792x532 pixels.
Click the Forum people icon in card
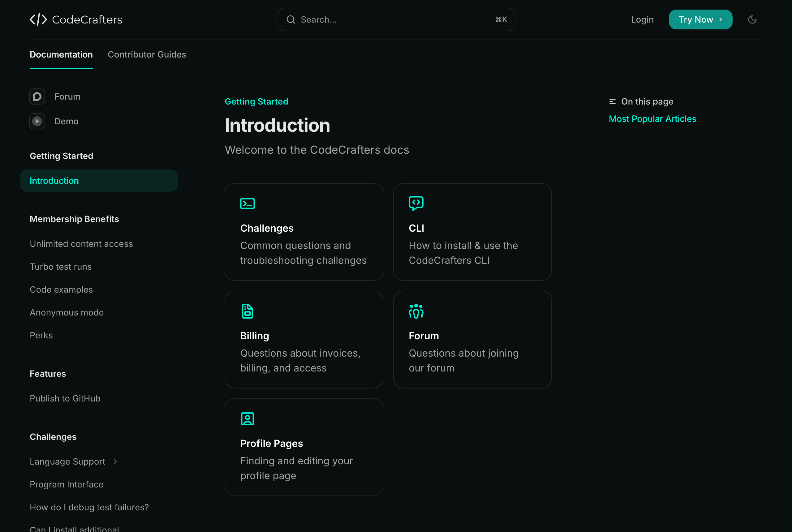[416, 311]
